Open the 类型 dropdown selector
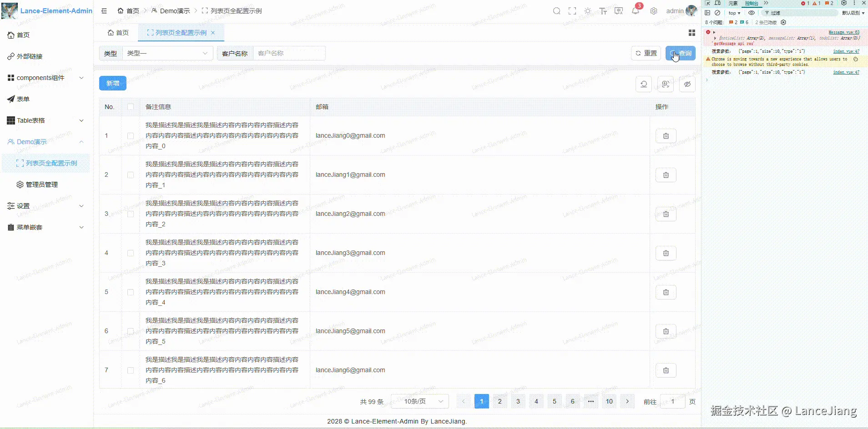The width and height of the screenshot is (868, 429). pos(167,53)
